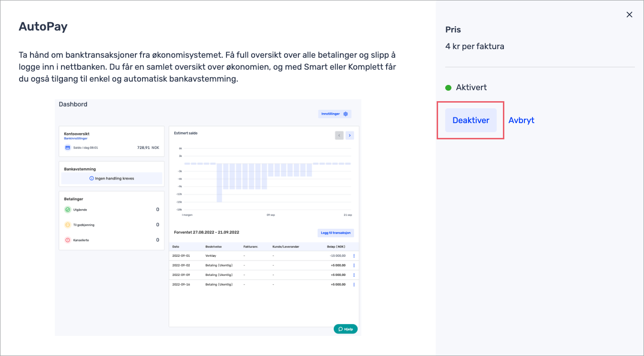Click the green Aktivert status dot
The image size is (644, 356).
[448, 88]
